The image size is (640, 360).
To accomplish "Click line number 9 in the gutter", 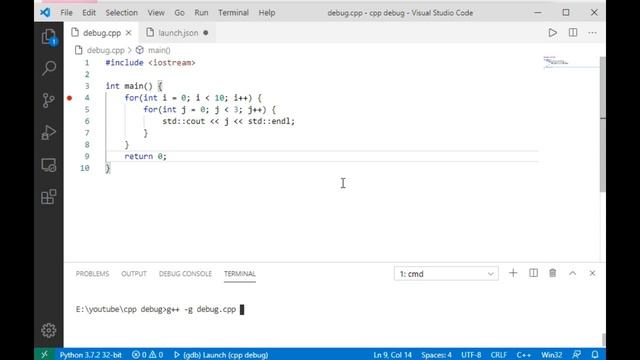I will 87,156.
